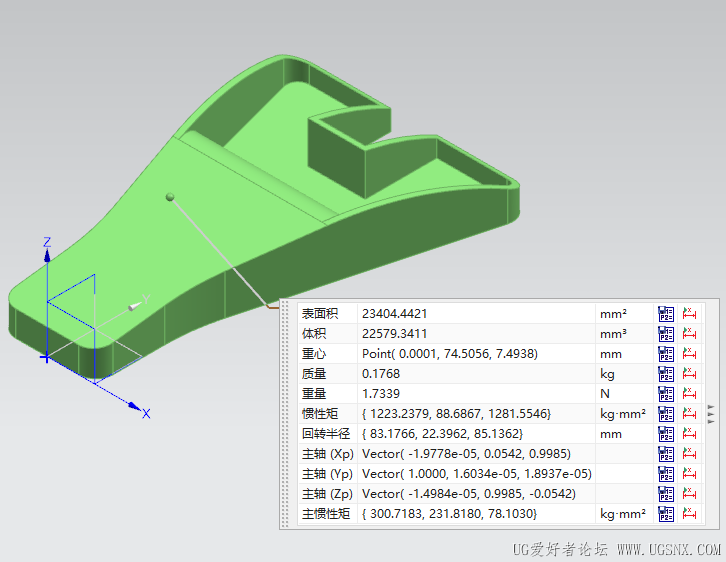Click the expression icon in the 重量 row
The width and height of the screenshot is (726, 562).
tap(666, 393)
